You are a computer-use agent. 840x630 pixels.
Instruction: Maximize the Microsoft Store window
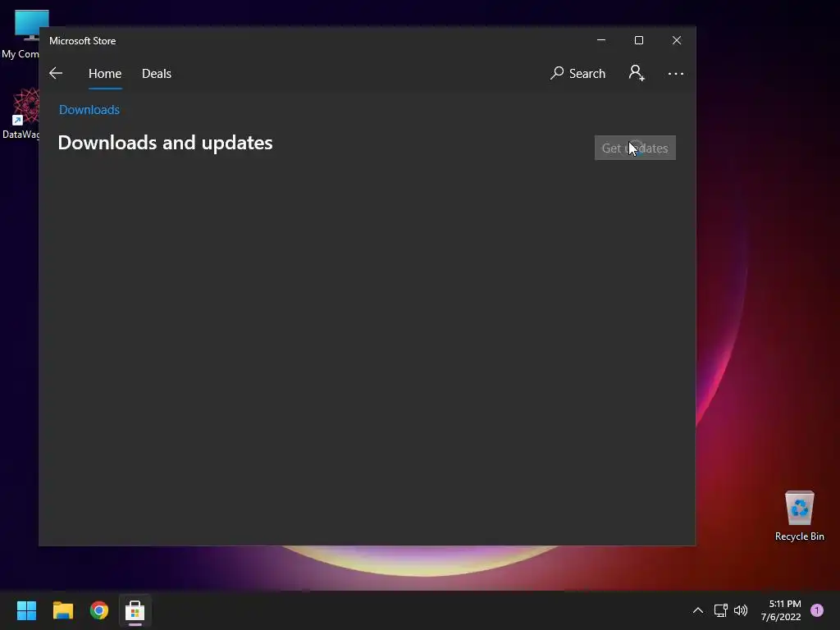(638, 40)
